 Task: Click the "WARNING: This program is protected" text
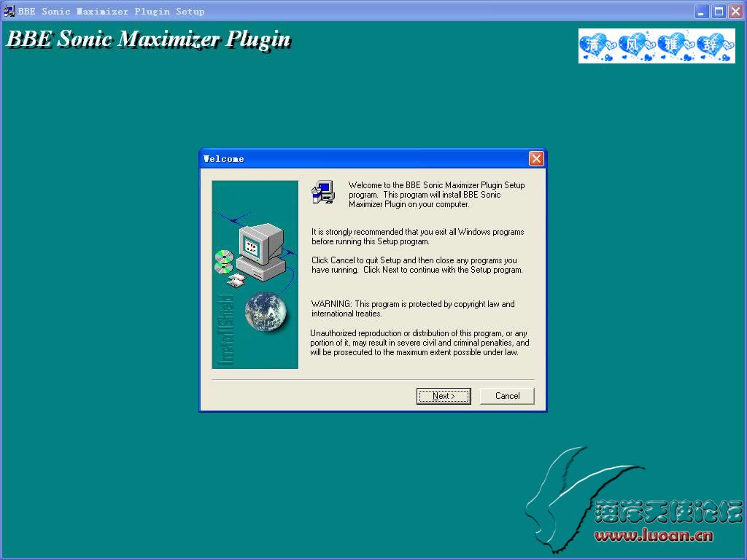pyautogui.click(x=413, y=308)
